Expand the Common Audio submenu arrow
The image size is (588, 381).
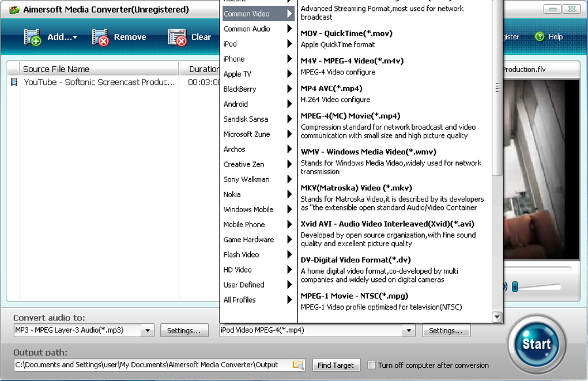click(289, 28)
